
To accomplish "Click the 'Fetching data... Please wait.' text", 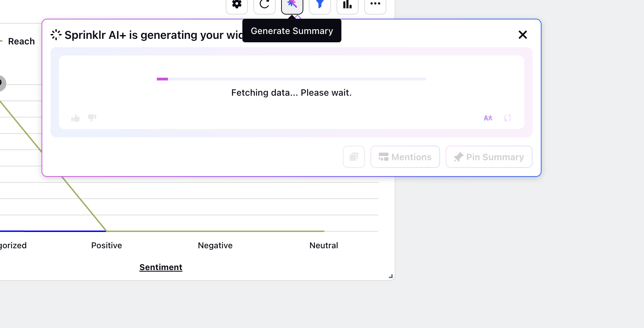I will click(292, 93).
